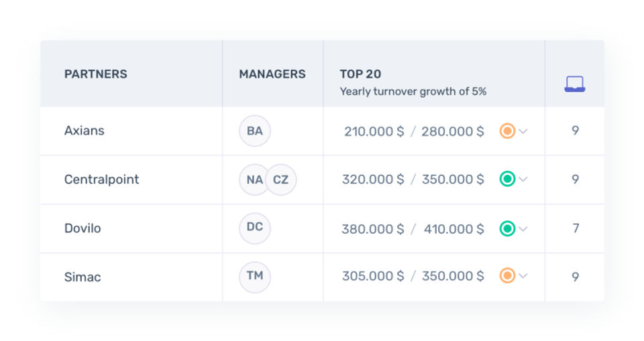The image size is (644, 341).
Task: Click the NA manager avatar
Action: (x=254, y=180)
